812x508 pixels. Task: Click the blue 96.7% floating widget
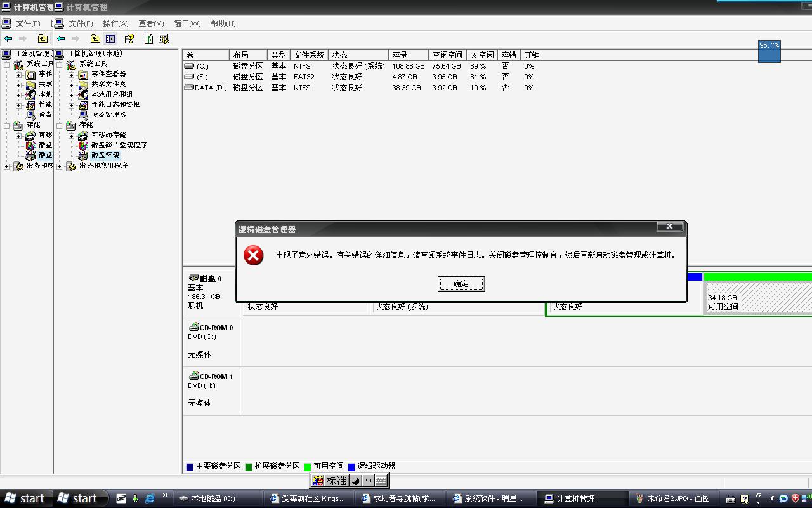[769, 51]
